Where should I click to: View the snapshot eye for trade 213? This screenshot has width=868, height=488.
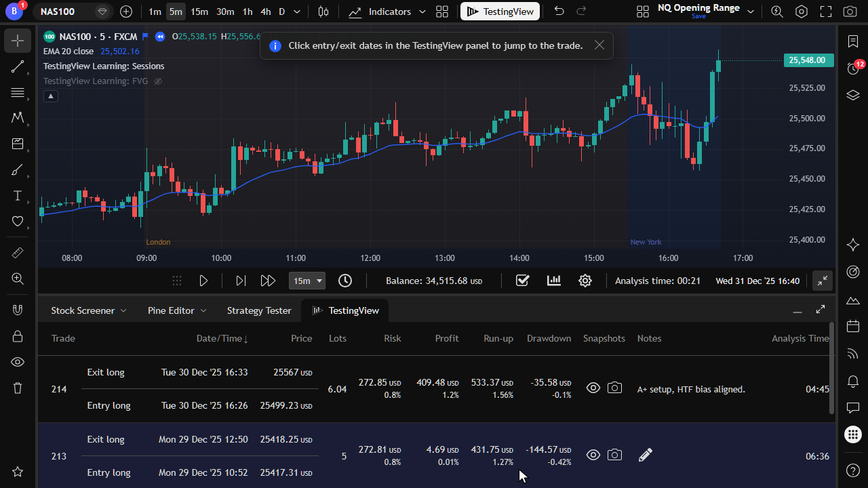593,455
